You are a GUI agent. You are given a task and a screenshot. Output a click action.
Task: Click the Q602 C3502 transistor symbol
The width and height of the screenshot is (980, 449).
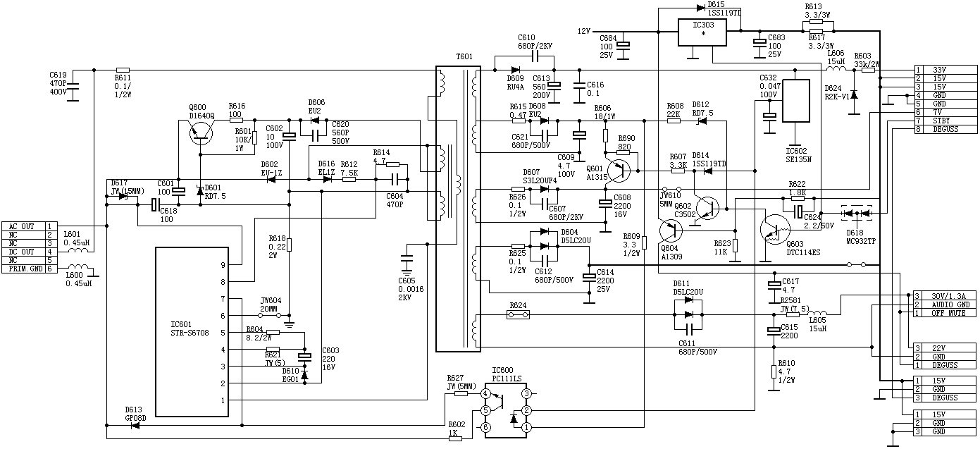pos(709,207)
